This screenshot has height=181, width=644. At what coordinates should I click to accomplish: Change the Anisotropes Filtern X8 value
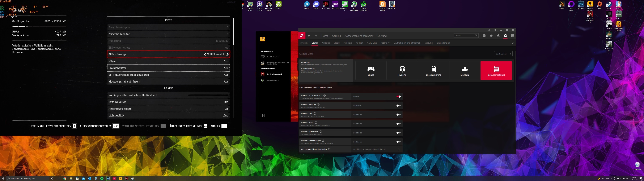click(x=227, y=109)
